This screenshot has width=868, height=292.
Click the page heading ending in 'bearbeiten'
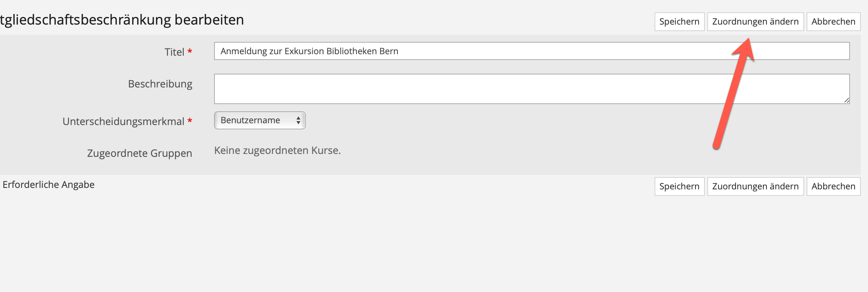[x=122, y=20]
